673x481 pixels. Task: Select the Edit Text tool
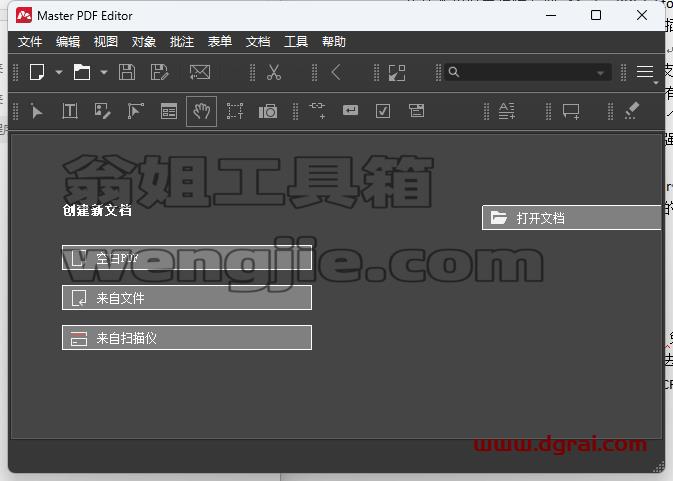point(70,111)
